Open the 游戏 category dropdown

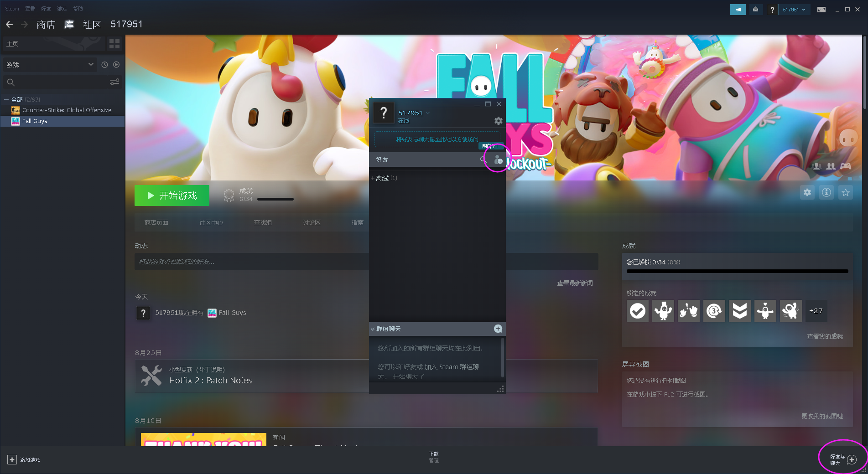[x=50, y=65]
